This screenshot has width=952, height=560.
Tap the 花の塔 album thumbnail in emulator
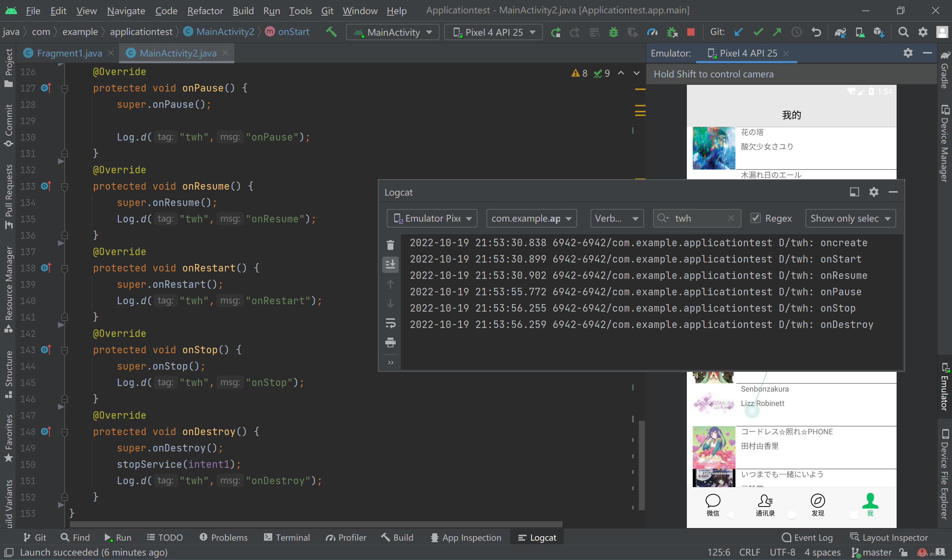[x=714, y=148]
